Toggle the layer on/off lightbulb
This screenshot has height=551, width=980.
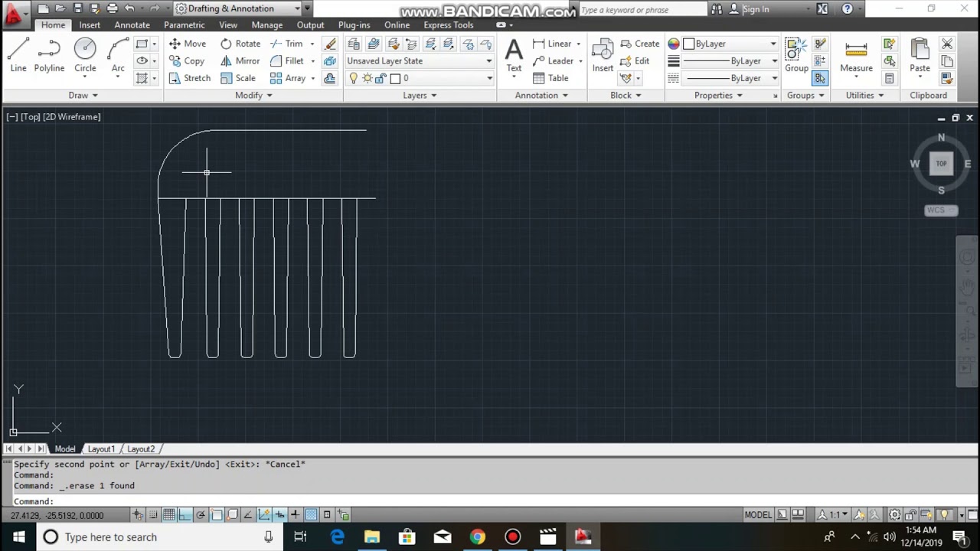(353, 78)
